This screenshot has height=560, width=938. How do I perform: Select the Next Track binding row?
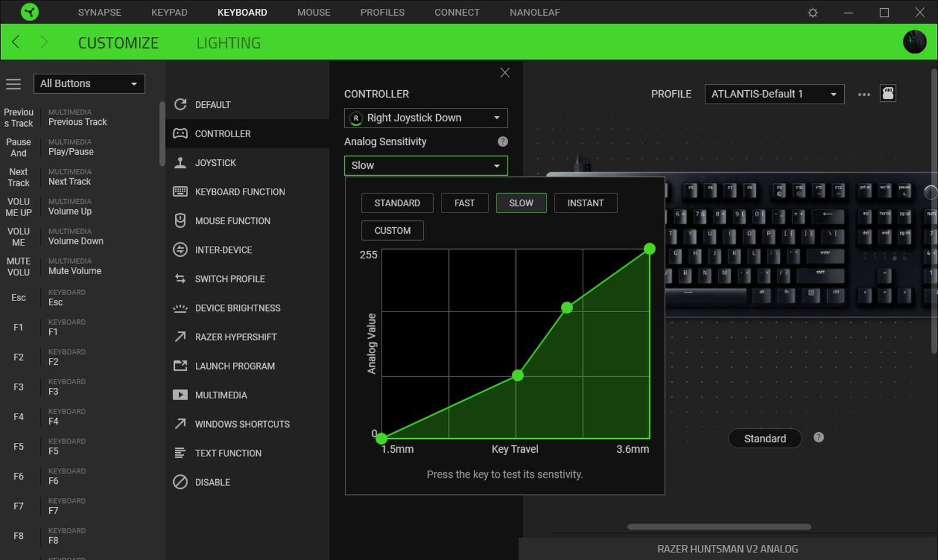pos(79,177)
